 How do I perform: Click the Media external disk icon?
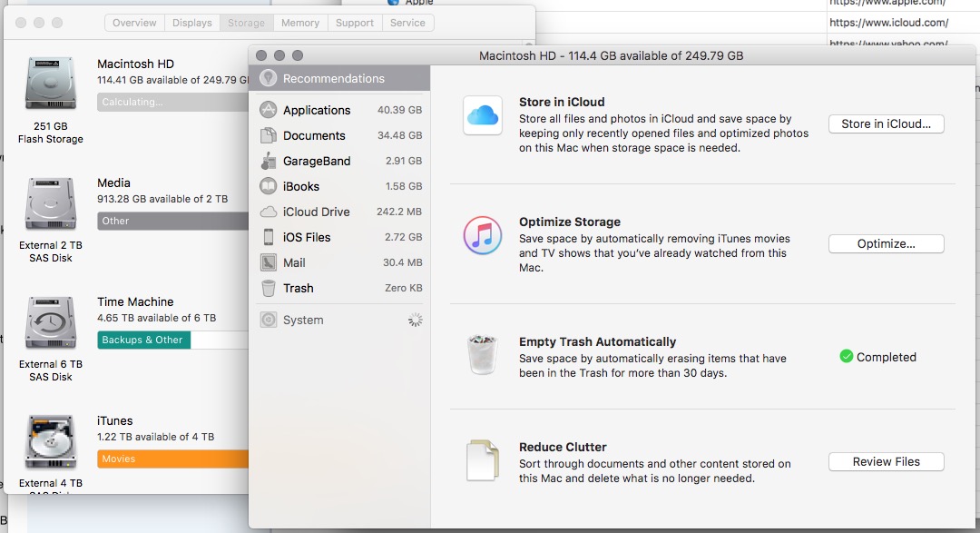(x=51, y=204)
